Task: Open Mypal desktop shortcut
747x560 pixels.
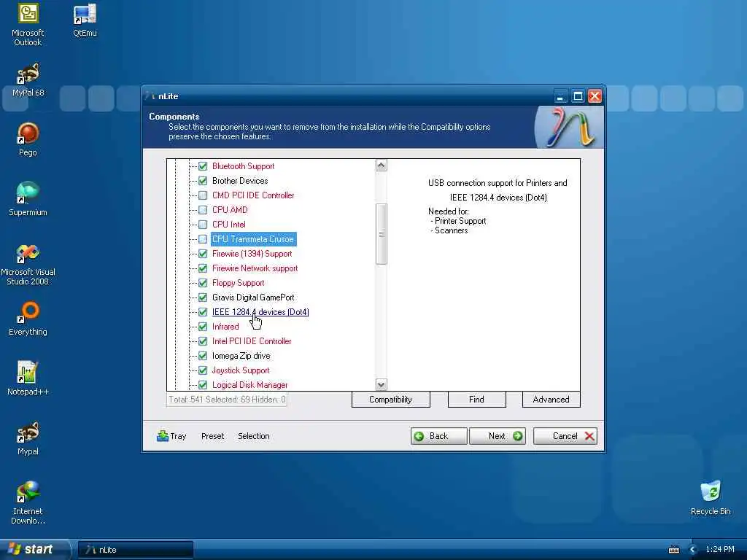Action: 28,438
